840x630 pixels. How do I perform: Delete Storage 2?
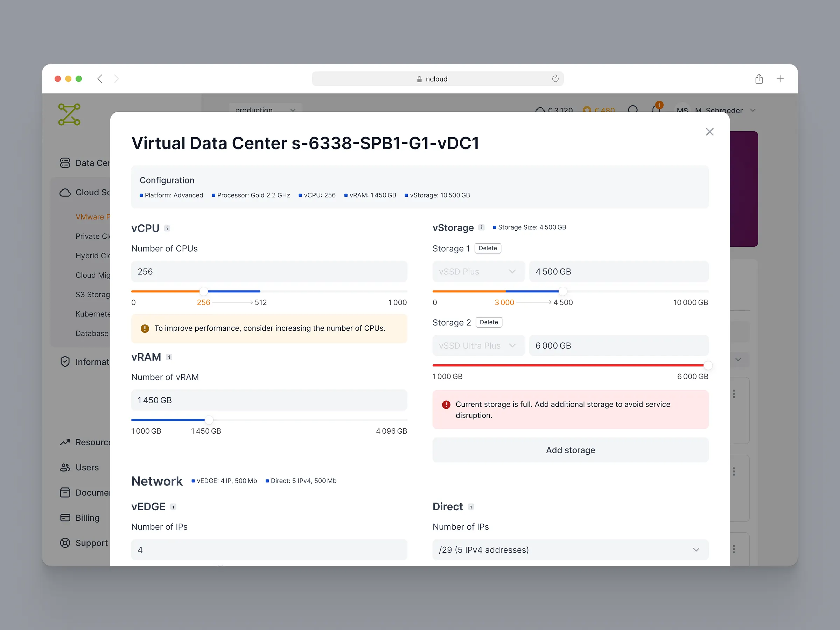pos(488,322)
